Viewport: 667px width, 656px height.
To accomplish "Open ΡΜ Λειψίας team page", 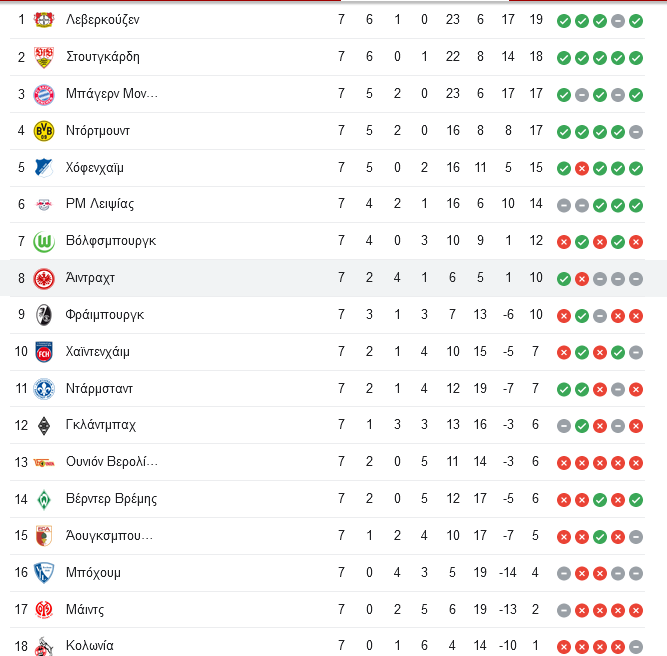I will click(100, 204).
